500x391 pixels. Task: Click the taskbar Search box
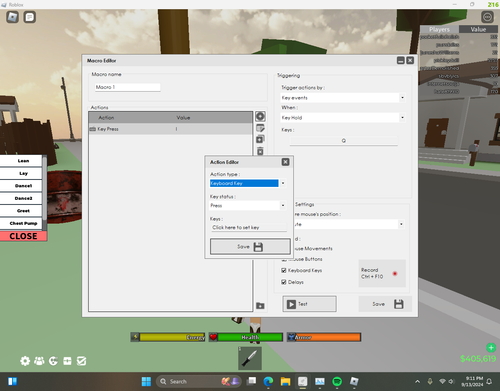(199, 381)
